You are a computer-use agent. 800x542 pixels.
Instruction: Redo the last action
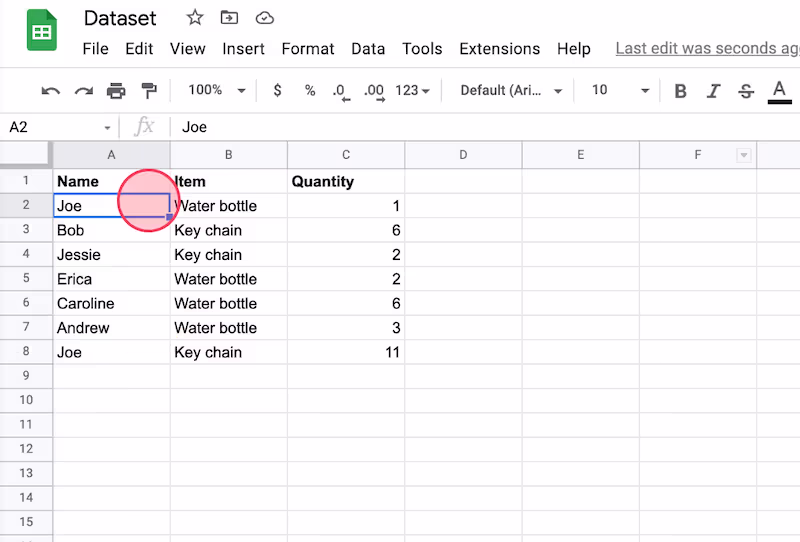(x=84, y=91)
